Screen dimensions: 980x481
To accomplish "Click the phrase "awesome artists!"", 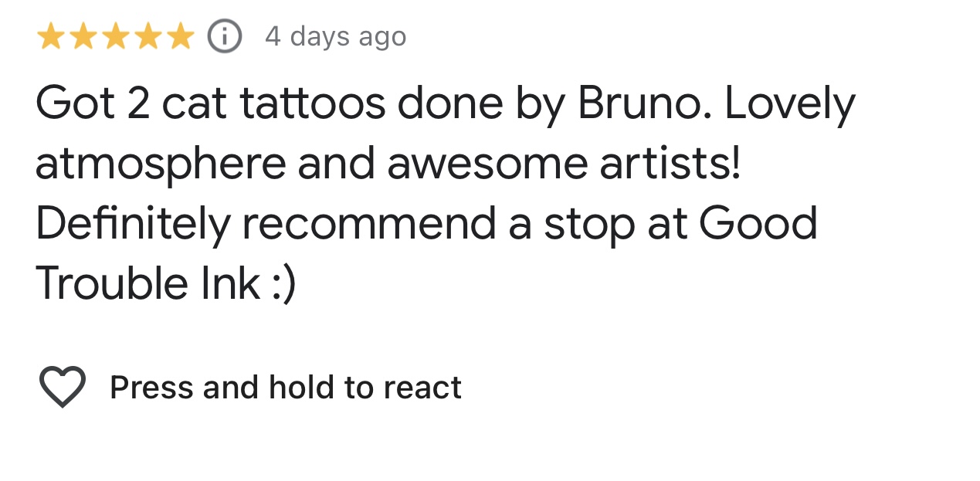I will click(x=564, y=164).
